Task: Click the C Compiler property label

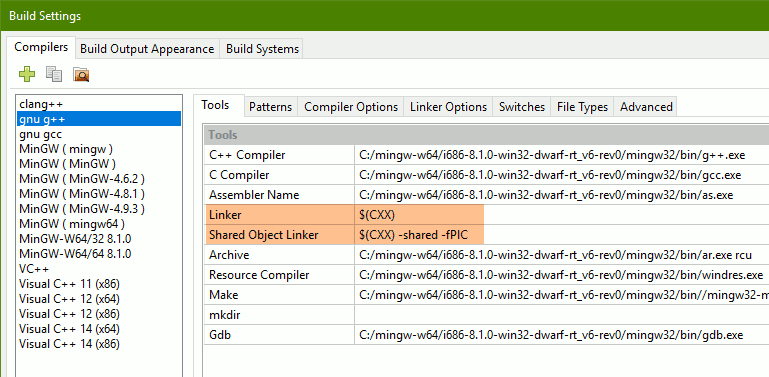Action: click(239, 175)
